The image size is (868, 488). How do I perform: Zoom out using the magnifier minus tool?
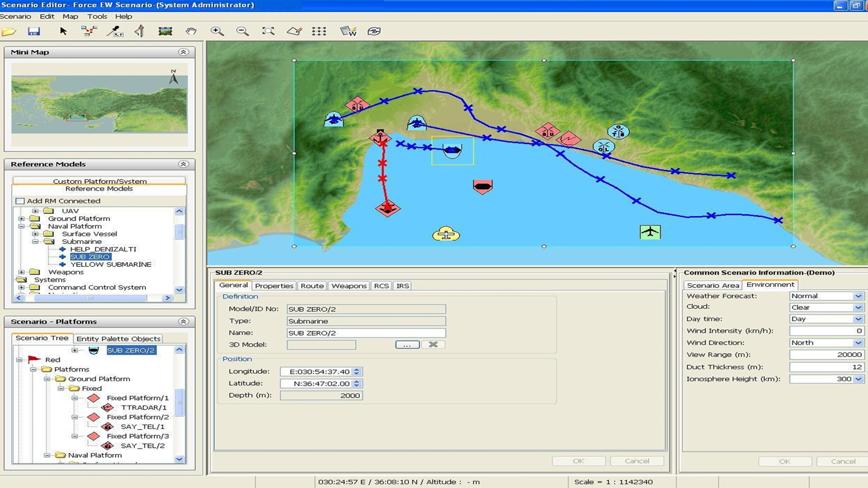point(243,31)
